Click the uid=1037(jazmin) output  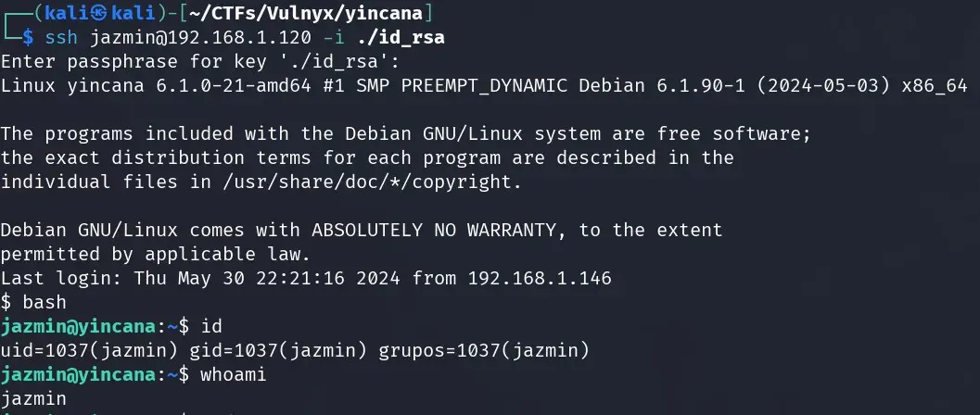[x=89, y=350]
